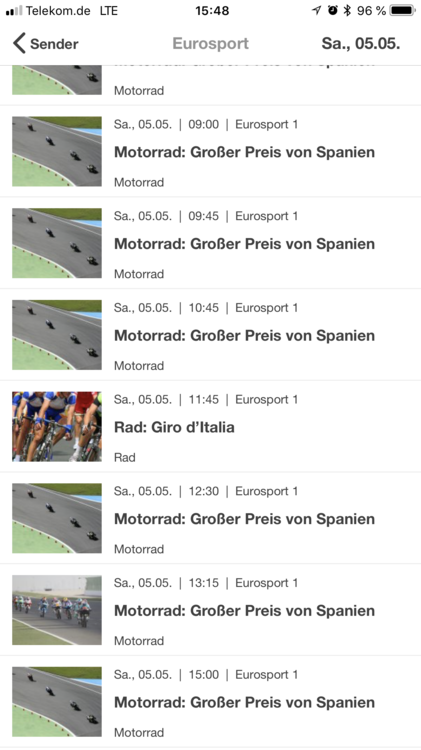
Task: Tap the cellular signal bars icon
Action: click(14, 11)
